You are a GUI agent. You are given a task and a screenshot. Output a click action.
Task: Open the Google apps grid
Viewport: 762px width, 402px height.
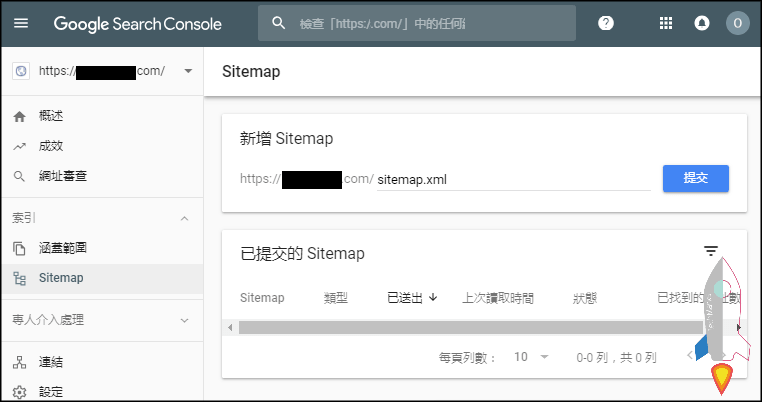tap(666, 23)
